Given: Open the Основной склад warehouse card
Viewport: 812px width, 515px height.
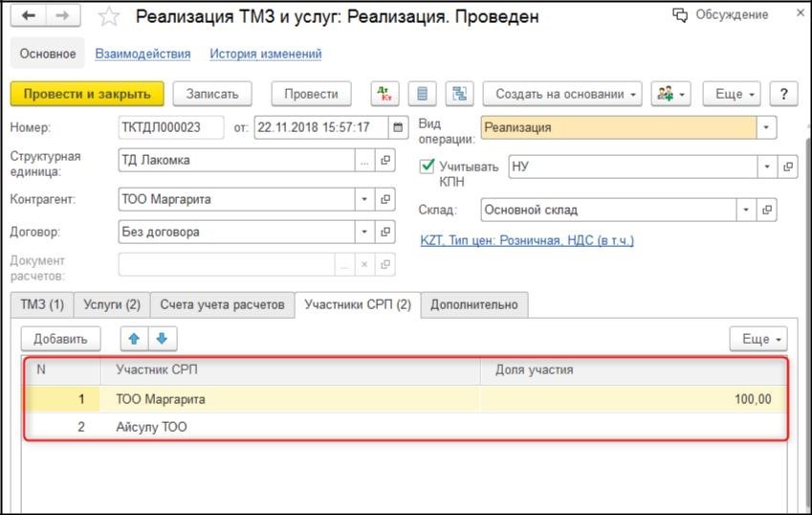Looking at the screenshot, I should click(x=767, y=210).
